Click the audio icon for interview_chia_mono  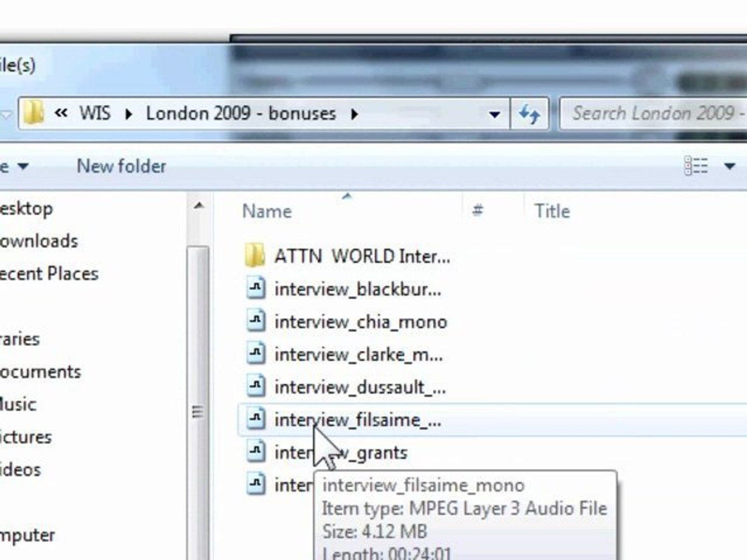click(255, 321)
